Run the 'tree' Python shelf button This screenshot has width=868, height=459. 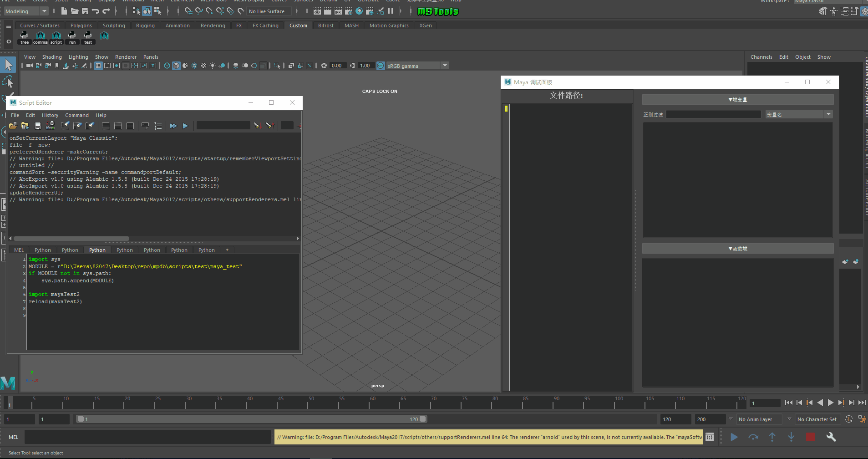[x=25, y=38]
